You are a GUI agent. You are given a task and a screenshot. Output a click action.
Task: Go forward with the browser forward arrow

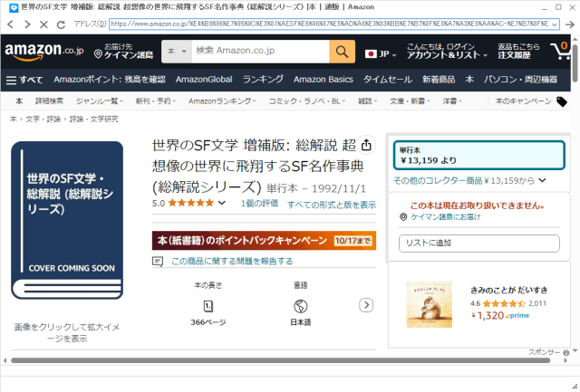coord(27,24)
